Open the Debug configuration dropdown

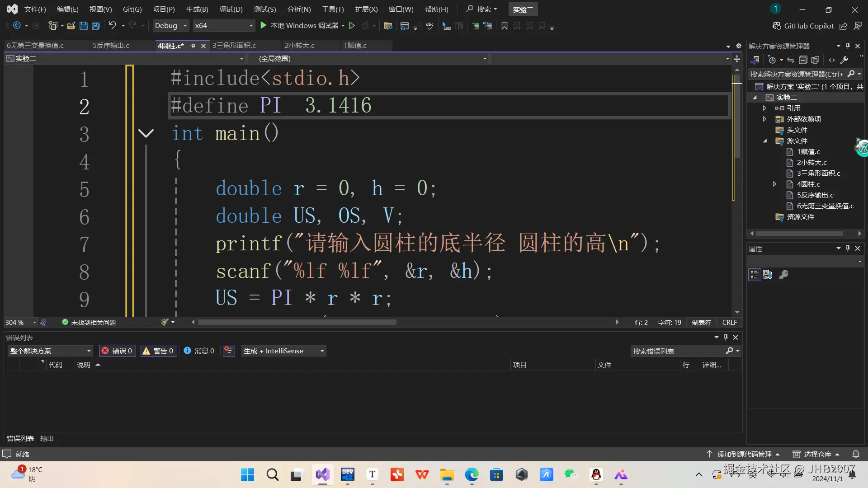170,25
